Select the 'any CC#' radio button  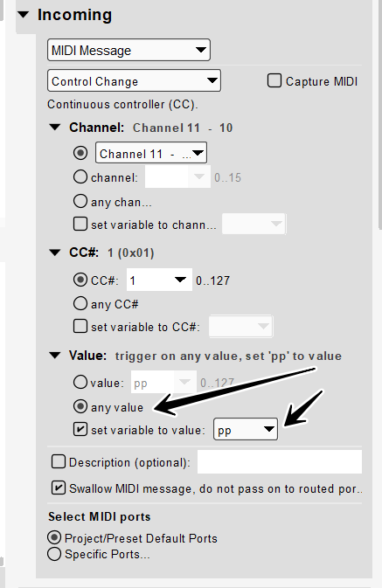(80, 303)
